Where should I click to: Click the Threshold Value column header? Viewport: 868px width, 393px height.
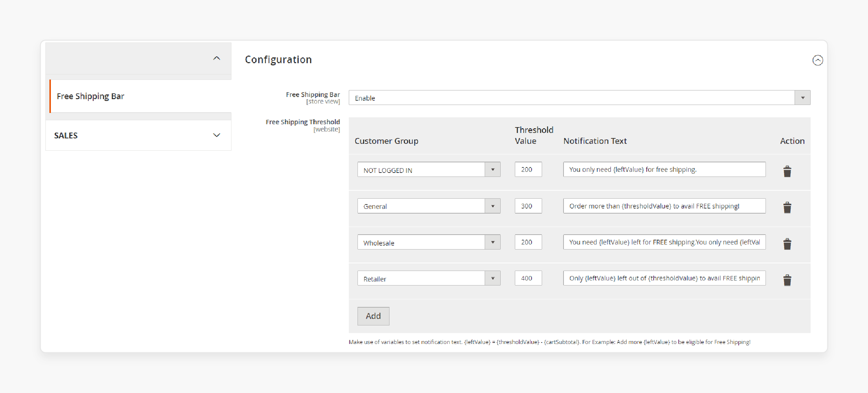(x=534, y=135)
